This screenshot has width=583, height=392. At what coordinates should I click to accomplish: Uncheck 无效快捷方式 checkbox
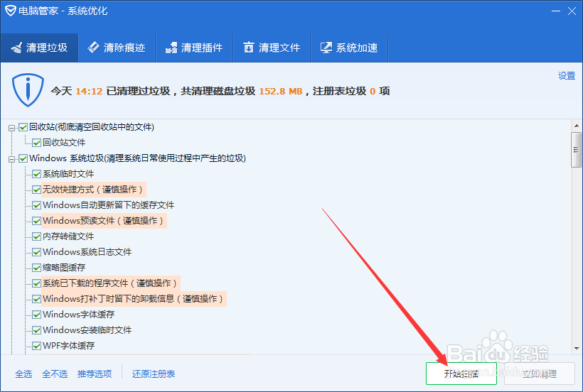(36, 190)
